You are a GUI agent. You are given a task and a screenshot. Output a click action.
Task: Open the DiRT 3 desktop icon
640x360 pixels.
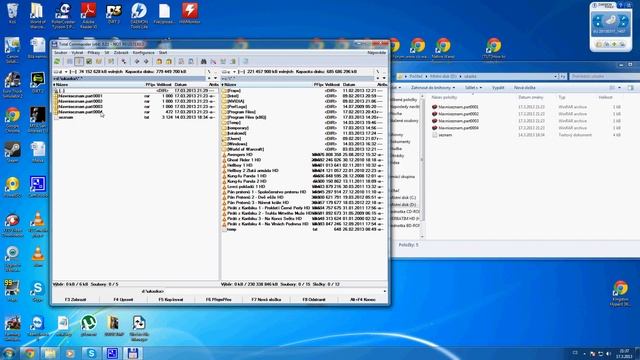tap(114, 13)
